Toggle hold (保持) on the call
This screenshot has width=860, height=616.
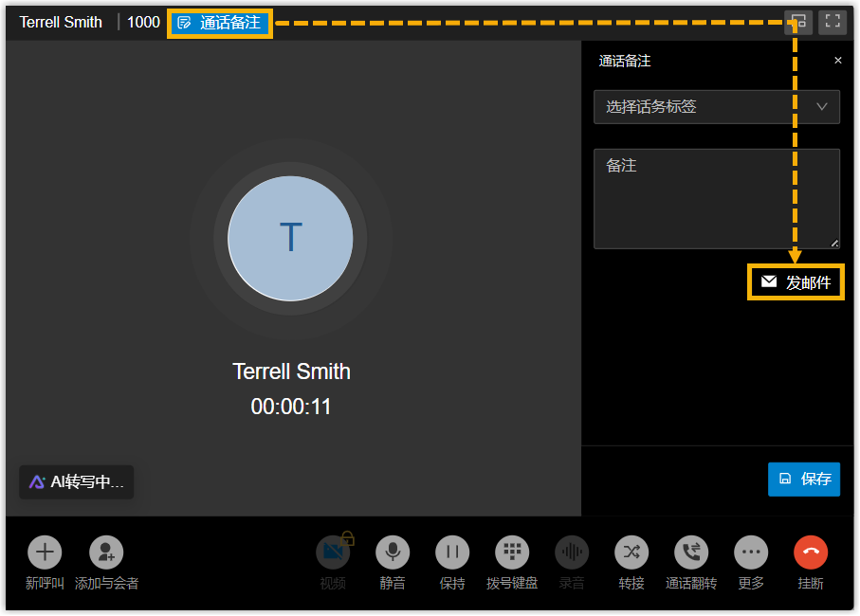(x=452, y=552)
